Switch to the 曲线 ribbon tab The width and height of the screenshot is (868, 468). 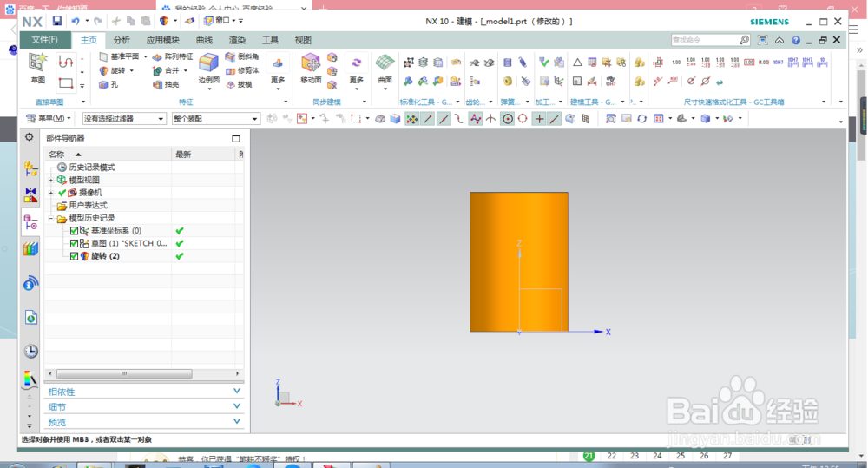(x=204, y=40)
